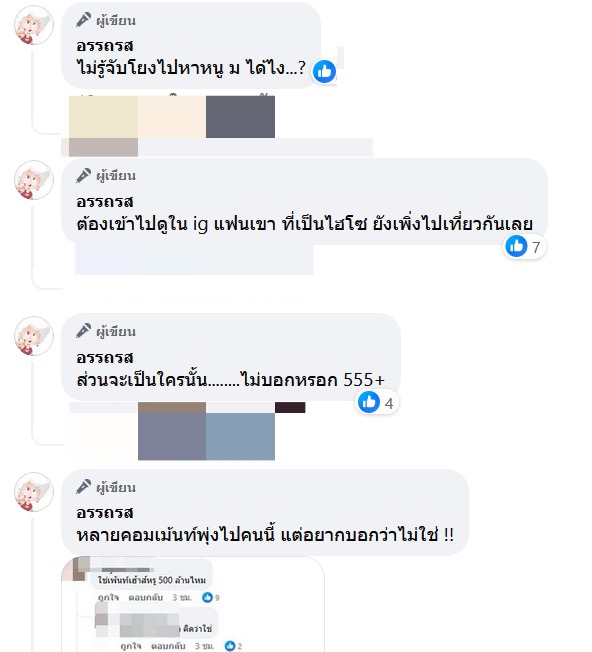Open the like reaction showing 4 likes

point(377,403)
